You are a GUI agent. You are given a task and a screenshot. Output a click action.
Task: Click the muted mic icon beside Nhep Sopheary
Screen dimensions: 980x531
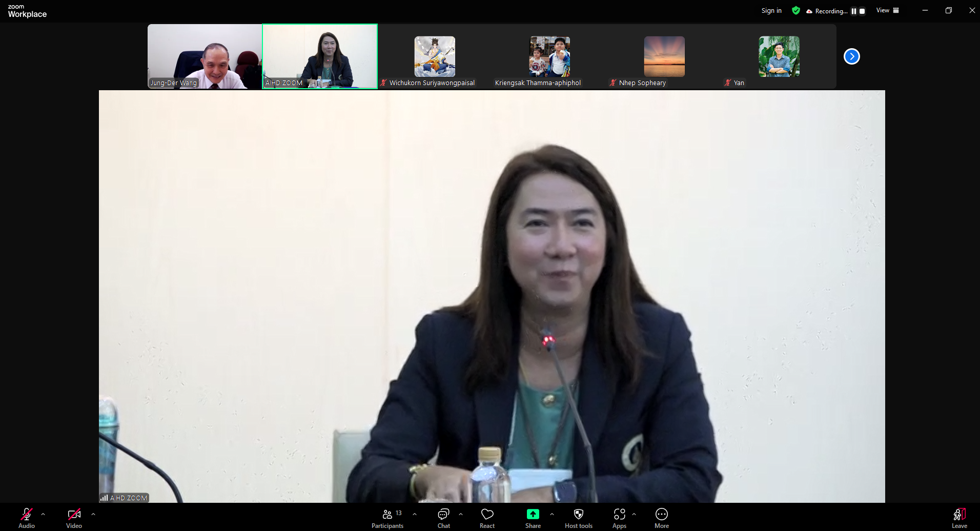tap(613, 83)
